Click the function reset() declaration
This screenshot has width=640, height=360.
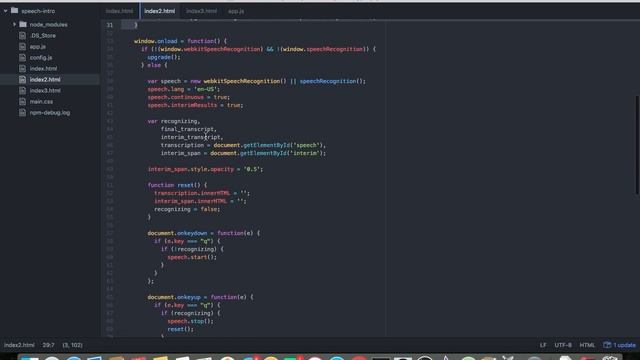click(x=177, y=185)
